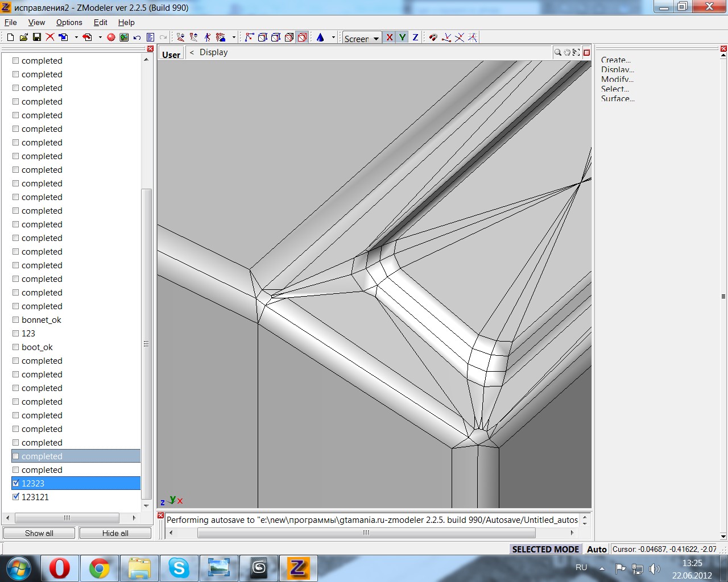Click the red sphere materials editor icon
The width and height of the screenshot is (728, 582).
pyautogui.click(x=111, y=38)
